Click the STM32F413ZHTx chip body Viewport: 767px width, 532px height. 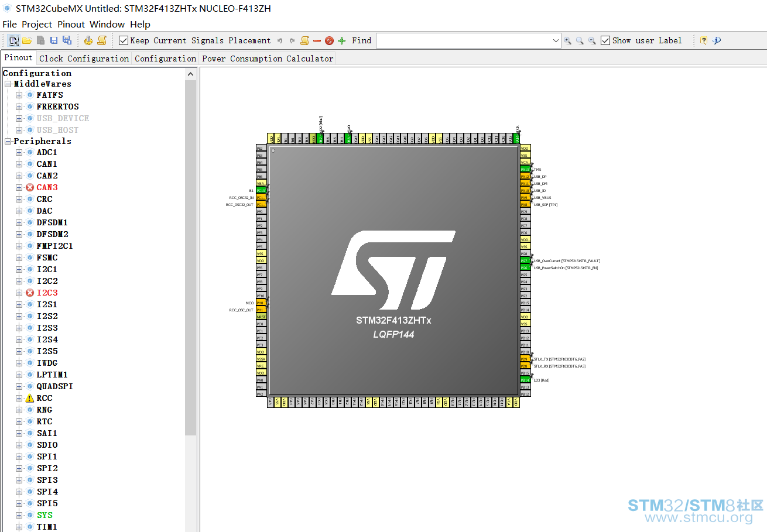pyautogui.click(x=393, y=270)
